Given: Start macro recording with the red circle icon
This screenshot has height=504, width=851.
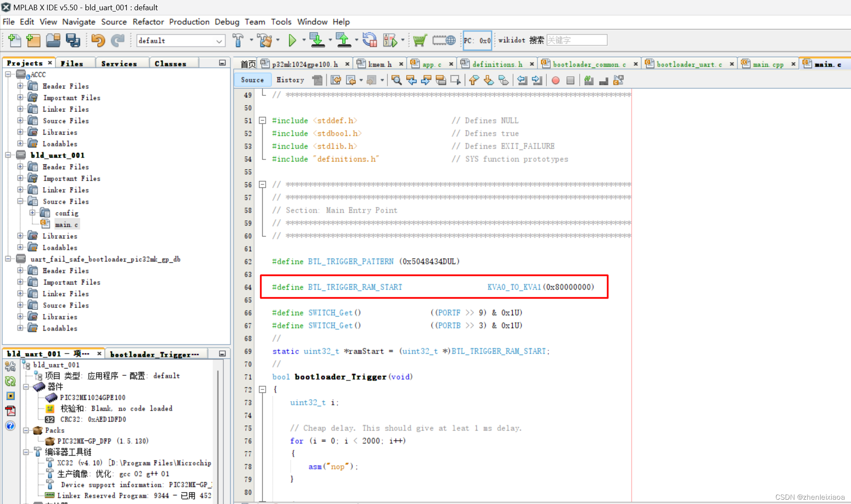Looking at the screenshot, I should [555, 80].
